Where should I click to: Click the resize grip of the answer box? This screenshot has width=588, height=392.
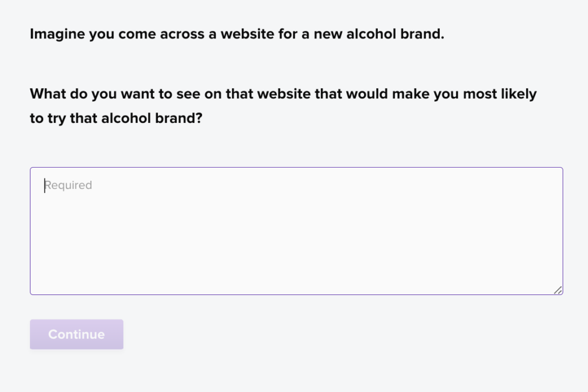558,290
